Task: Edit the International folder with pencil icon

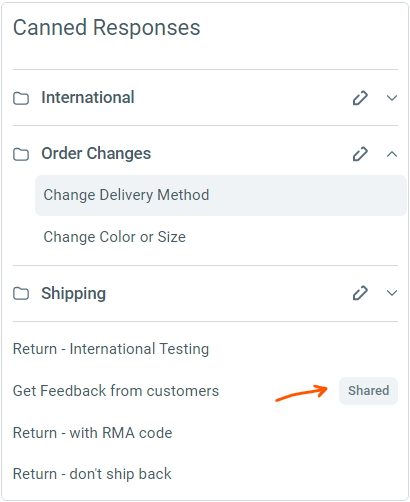Action: pos(360,98)
